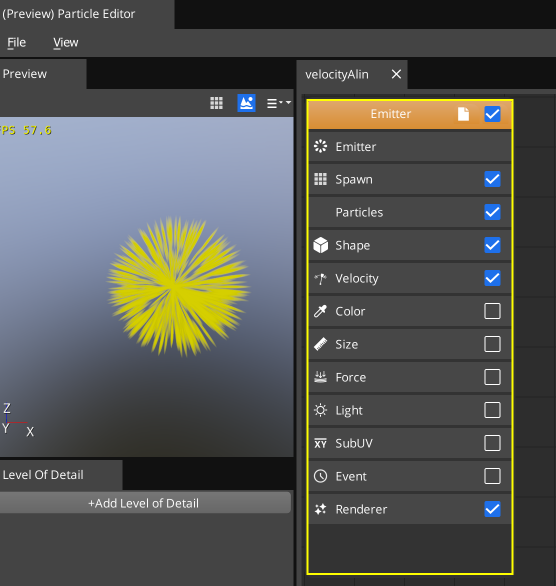
Task: Click the Light sun icon
Action: pyautogui.click(x=321, y=410)
